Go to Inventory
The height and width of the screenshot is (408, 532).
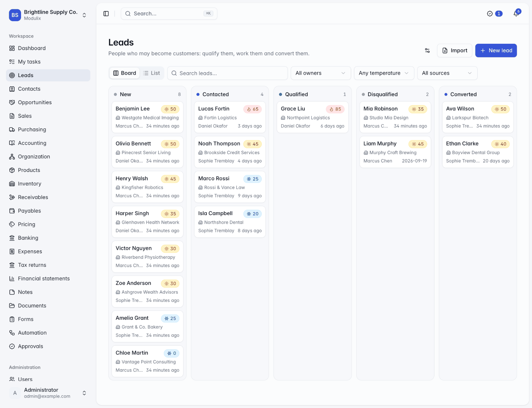tap(48, 184)
